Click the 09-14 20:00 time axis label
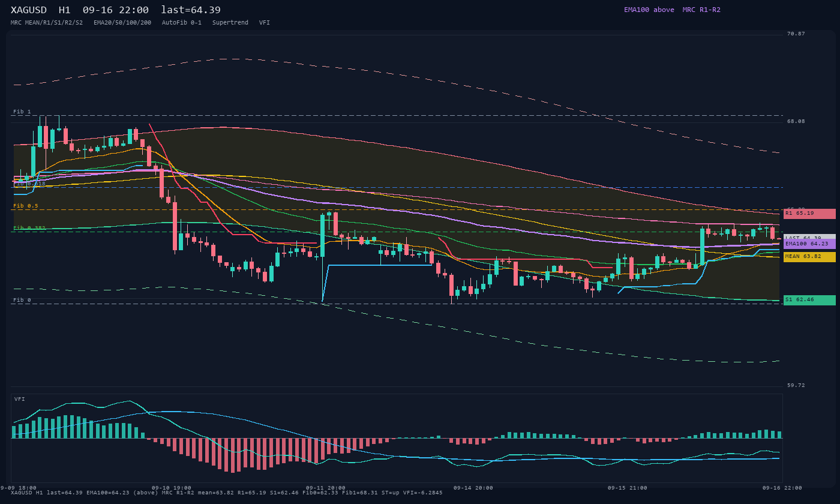This screenshot has width=840, height=504. [x=473, y=488]
